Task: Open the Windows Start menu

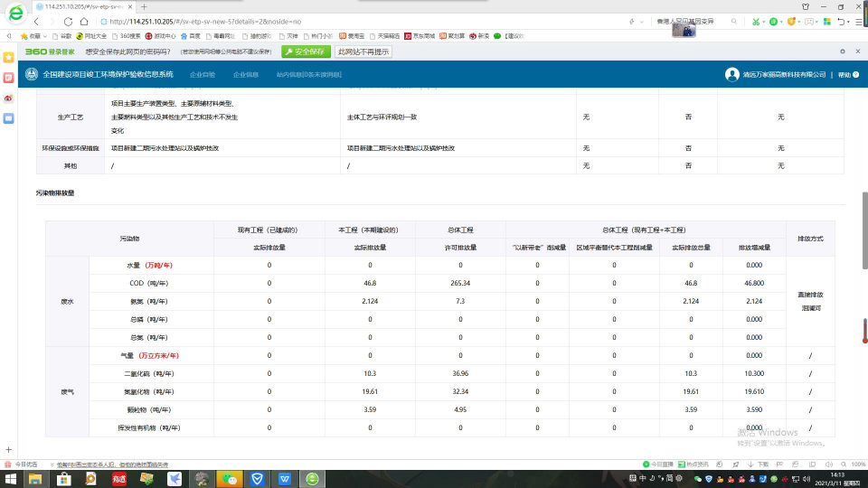Action: click(9, 478)
